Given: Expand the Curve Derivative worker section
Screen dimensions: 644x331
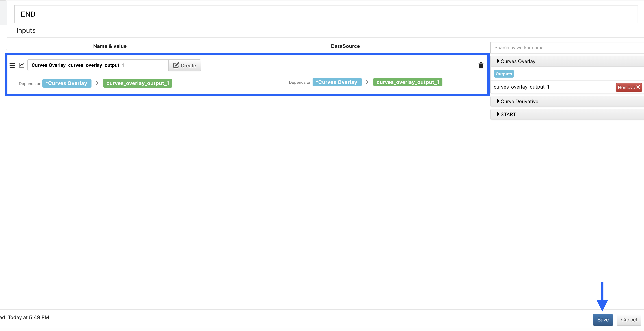Looking at the screenshot, I should pyautogui.click(x=567, y=101).
